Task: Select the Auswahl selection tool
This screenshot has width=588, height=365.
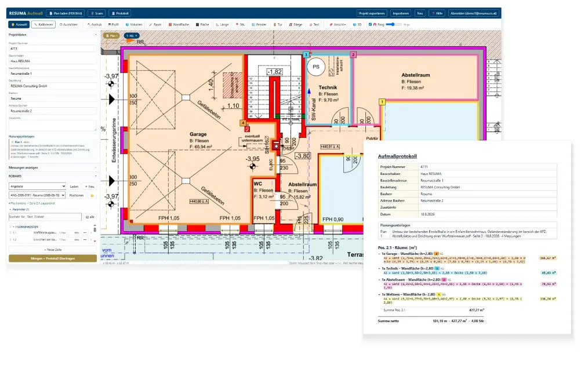Action: pos(19,24)
